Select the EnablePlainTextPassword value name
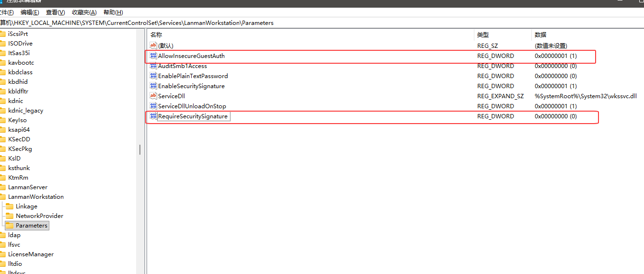 point(193,76)
